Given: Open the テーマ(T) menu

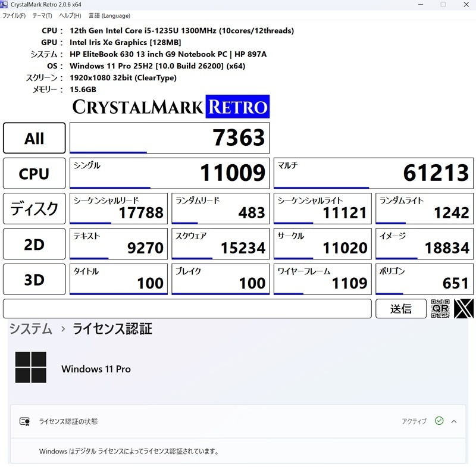Looking at the screenshot, I should [42, 15].
